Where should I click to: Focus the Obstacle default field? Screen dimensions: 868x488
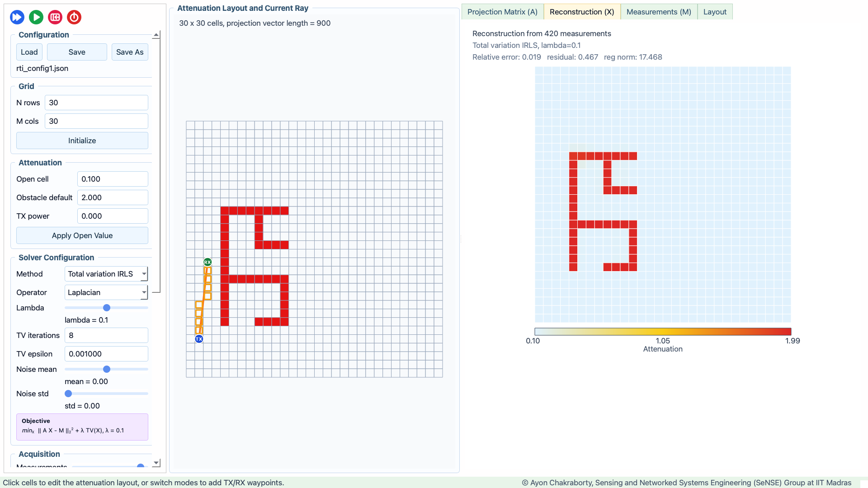[x=113, y=197]
